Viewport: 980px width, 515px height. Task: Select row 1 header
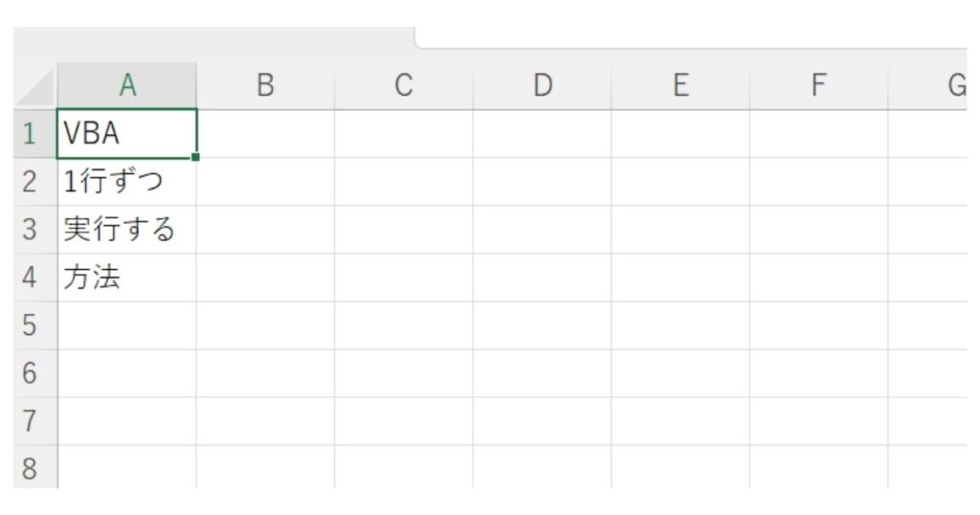pos(30,134)
